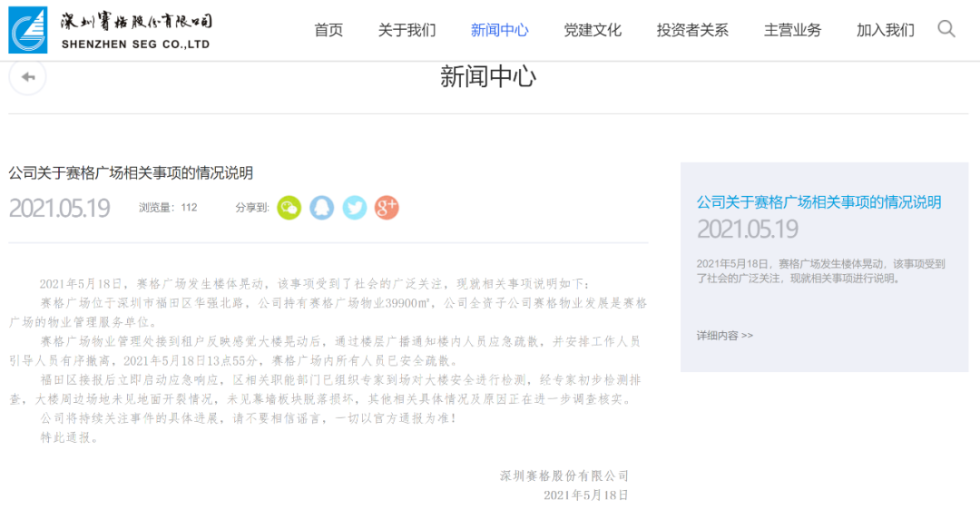This screenshot has width=980, height=510.
Task: Click the first paragraph starting 2021年5月18日，赛格广场
Action: pos(315,284)
